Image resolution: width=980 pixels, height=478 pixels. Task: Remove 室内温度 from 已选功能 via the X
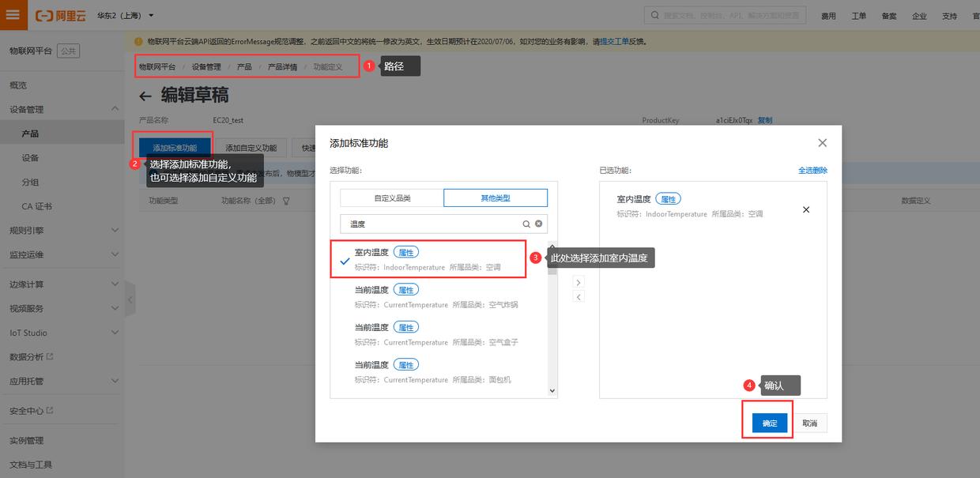(805, 209)
